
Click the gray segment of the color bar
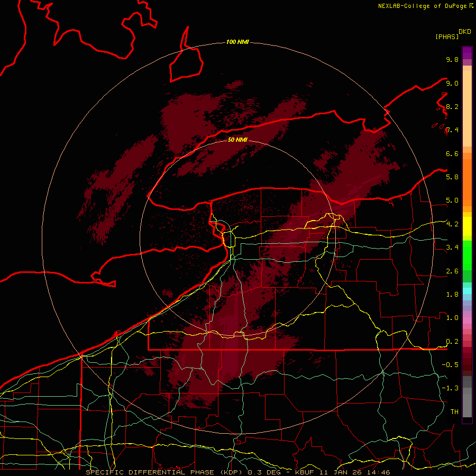[x=467, y=398]
